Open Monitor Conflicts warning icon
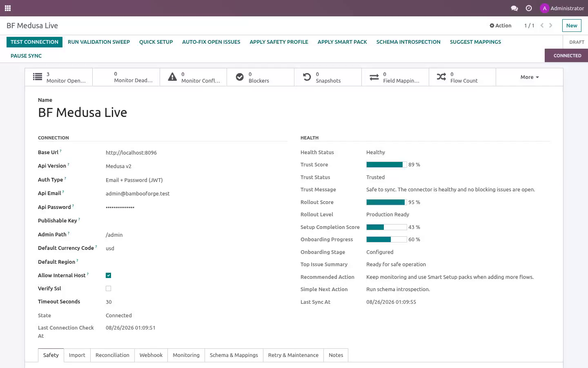The image size is (588, 368). click(x=173, y=77)
